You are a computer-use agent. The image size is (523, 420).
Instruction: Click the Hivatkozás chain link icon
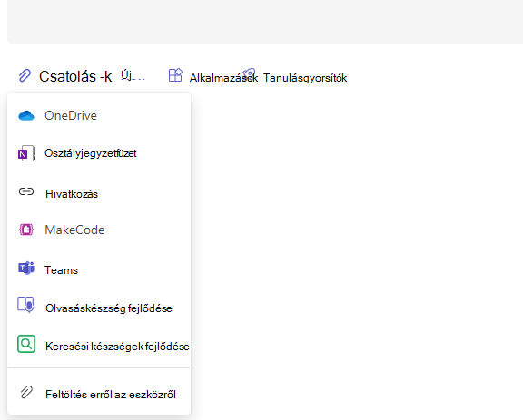[x=26, y=191]
